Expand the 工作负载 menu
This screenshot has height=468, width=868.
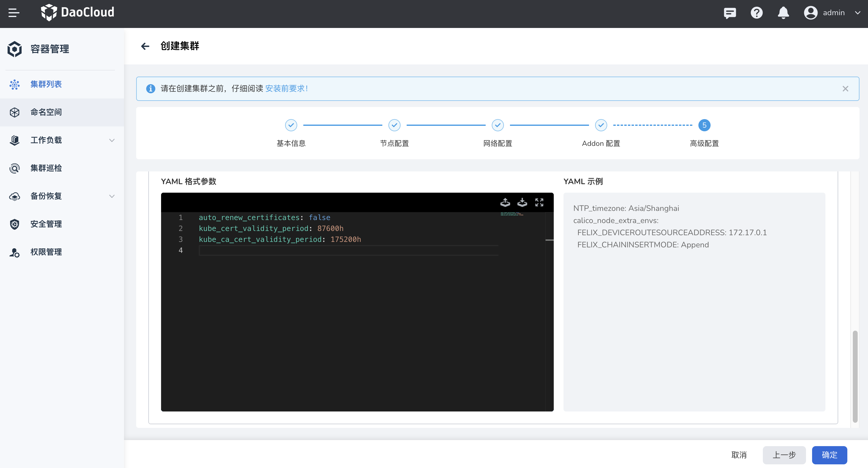[46, 140]
